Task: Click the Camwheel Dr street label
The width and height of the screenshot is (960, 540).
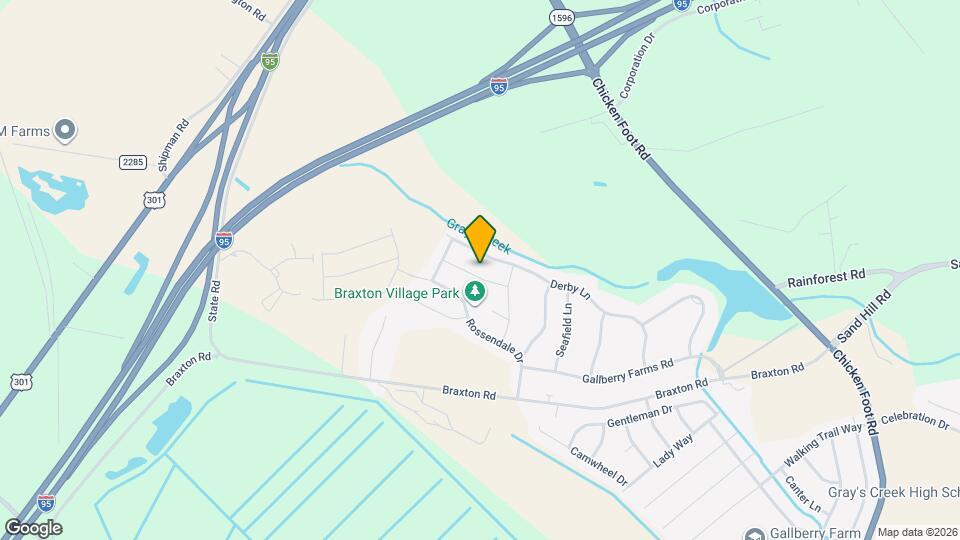Action: tap(599, 467)
